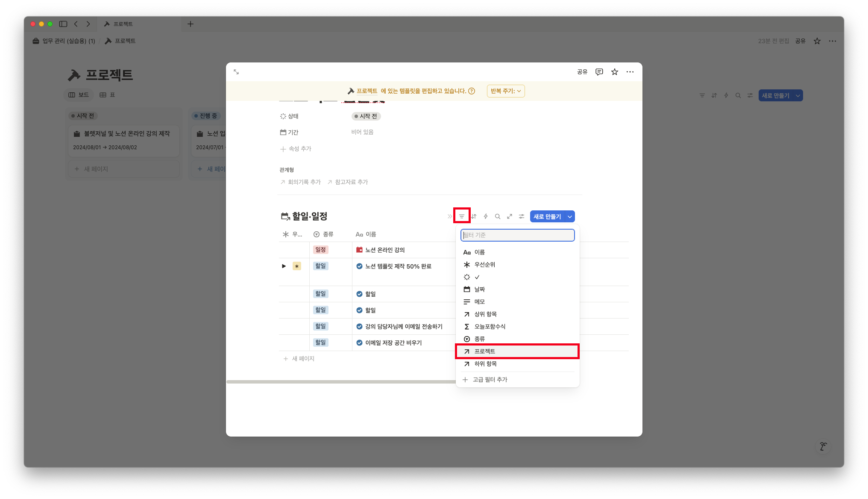This screenshot has width=868, height=499.
Task: Open the 반복 주기 dropdown
Action: coord(506,91)
